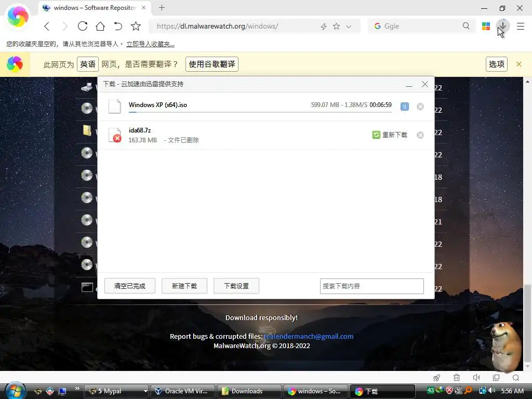Toggle page sound with speaker icon in status bar
This screenshot has width=532, height=399.
476,378
